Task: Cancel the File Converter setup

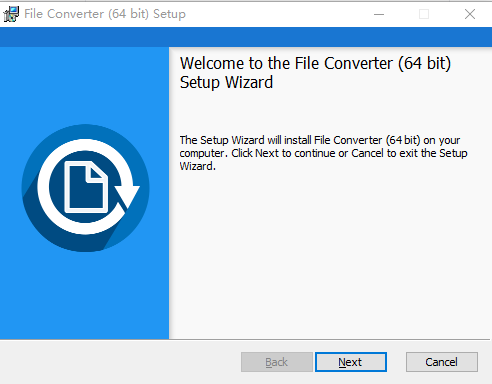Action: click(x=442, y=362)
